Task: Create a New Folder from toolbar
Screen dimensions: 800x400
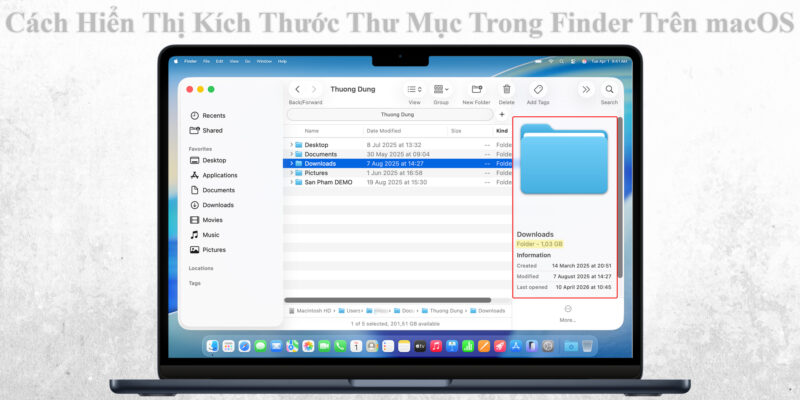Action: coord(477,89)
